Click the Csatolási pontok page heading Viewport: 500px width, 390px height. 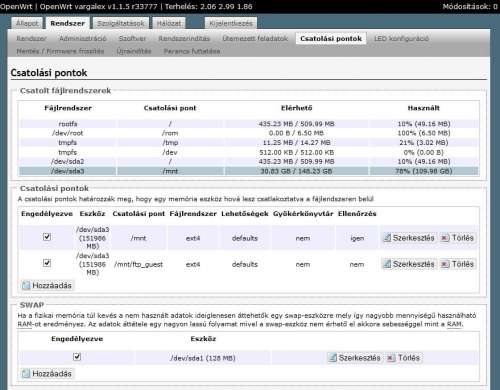(x=49, y=73)
